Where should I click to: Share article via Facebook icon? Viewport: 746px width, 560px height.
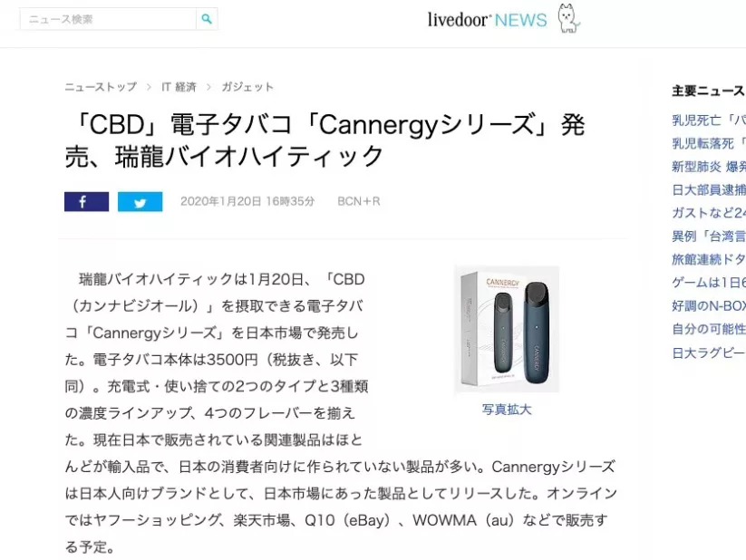click(87, 202)
